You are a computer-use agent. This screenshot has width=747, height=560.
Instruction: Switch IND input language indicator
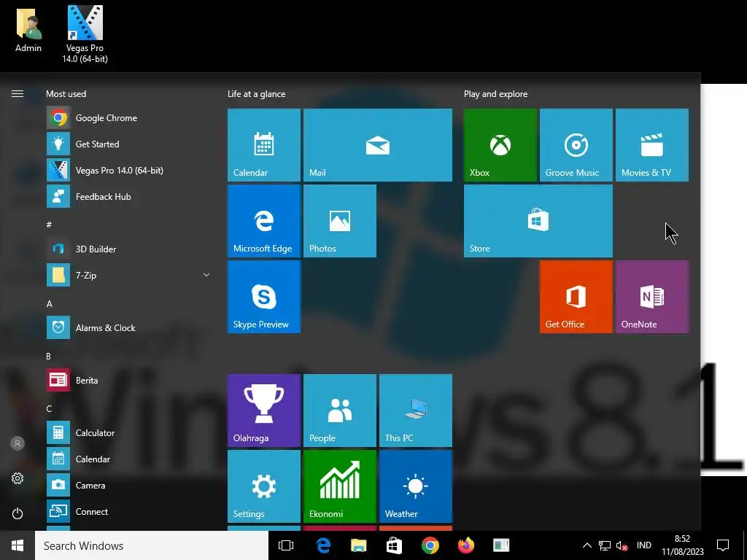(643, 545)
